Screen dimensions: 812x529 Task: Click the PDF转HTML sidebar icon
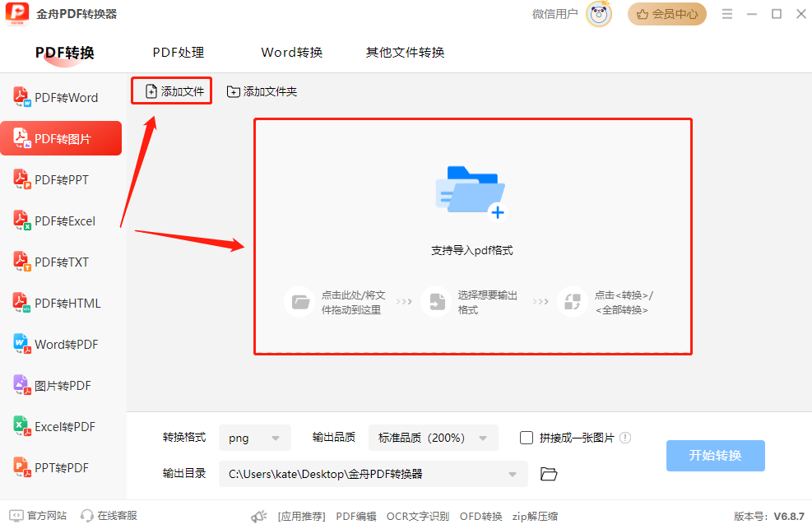point(21,303)
